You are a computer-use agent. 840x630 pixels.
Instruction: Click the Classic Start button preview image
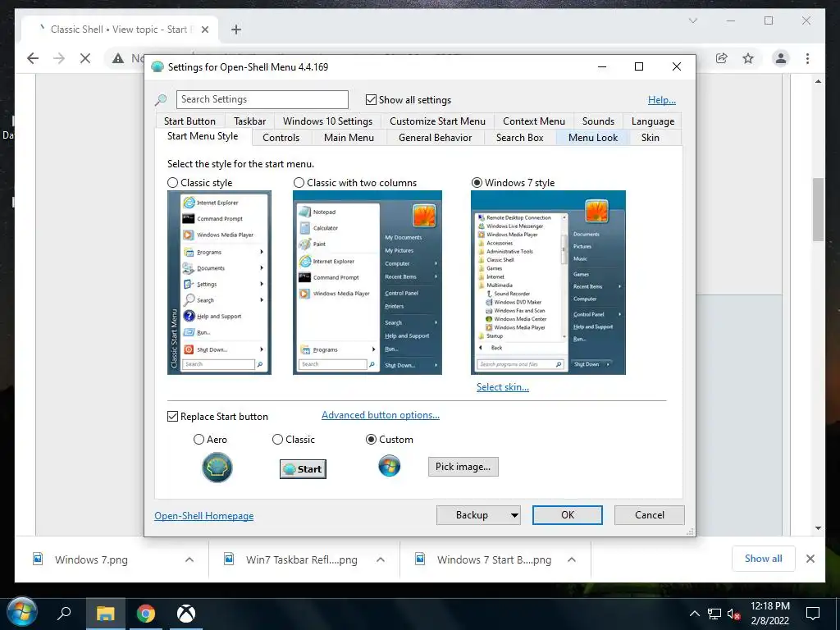tap(303, 468)
